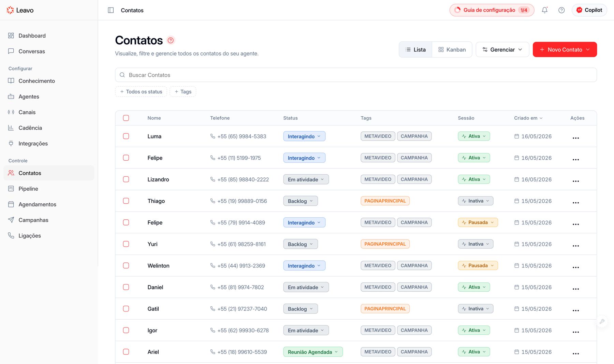Screen dimensions: 614x364
Task: Open the floating wrench tool icon
Action: click(602, 321)
